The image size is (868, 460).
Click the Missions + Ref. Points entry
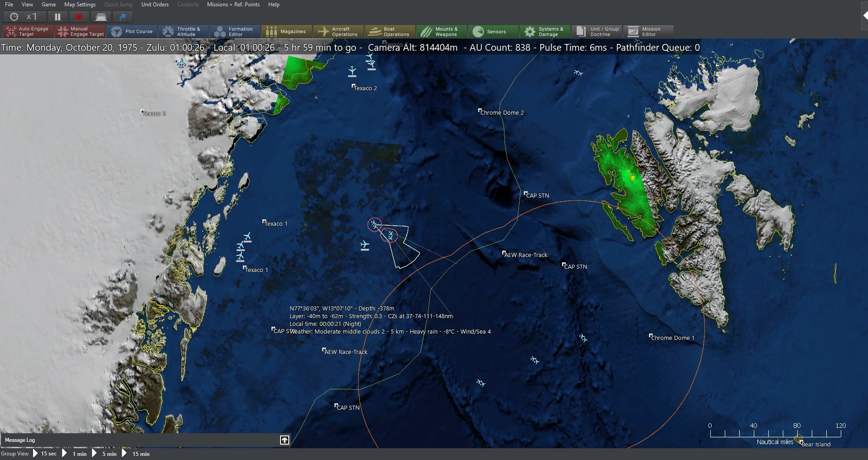tap(233, 4)
